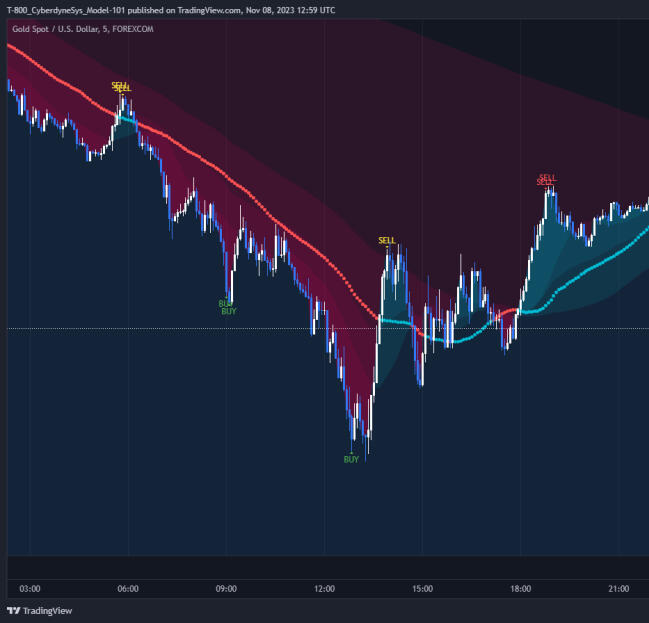Click the 03:00 time axis label
The height and width of the screenshot is (623, 649).
click(30, 589)
